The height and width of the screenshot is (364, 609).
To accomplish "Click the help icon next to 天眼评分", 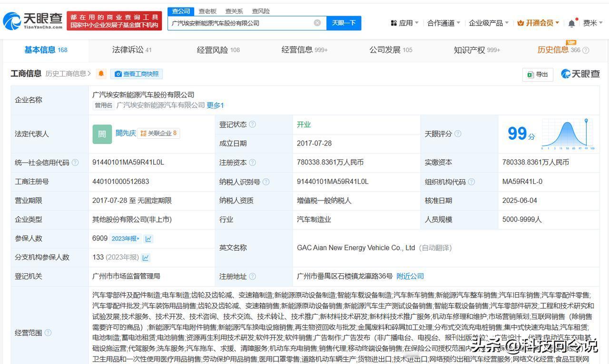I will 458,134.
